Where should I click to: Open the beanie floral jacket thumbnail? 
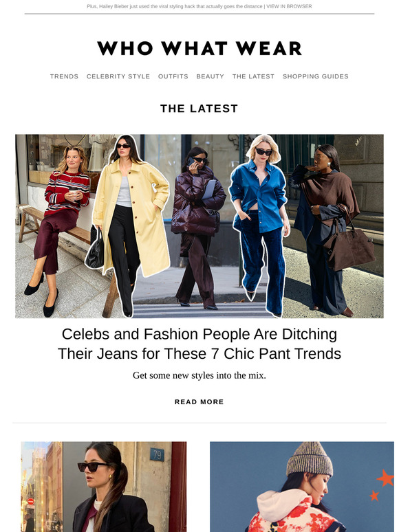pos(302,487)
